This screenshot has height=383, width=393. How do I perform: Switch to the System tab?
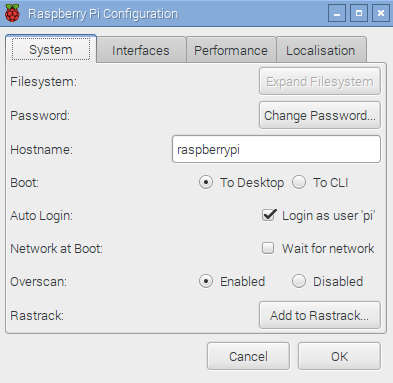tap(51, 49)
